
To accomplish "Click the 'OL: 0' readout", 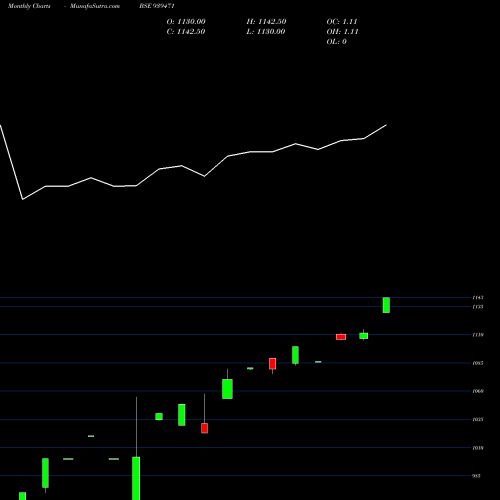I will (x=336, y=42).
